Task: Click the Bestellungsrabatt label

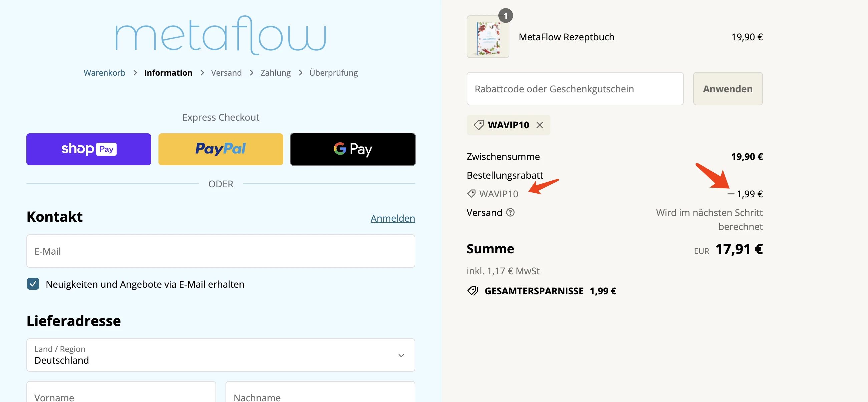Action: [505, 175]
